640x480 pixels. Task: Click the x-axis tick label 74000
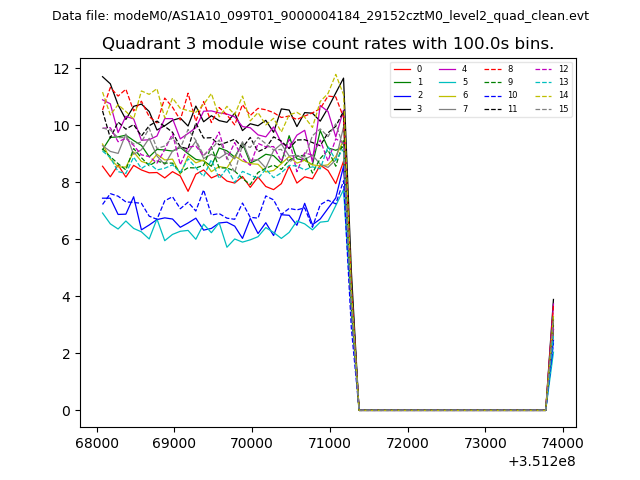coord(562,442)
